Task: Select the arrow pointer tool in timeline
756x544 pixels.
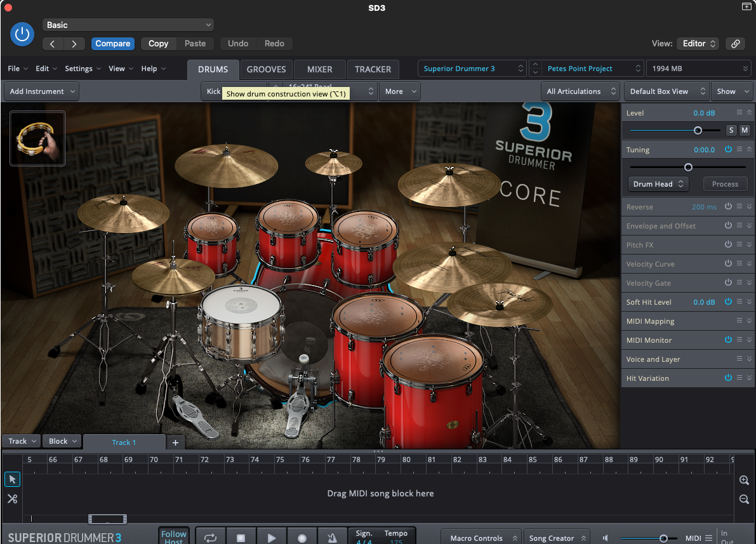Action: (13, 479)
